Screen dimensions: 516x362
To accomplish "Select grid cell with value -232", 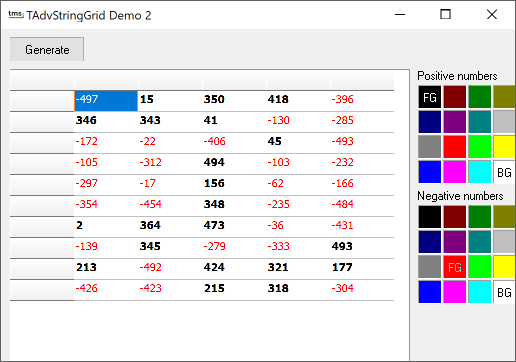I will (362, 164).
